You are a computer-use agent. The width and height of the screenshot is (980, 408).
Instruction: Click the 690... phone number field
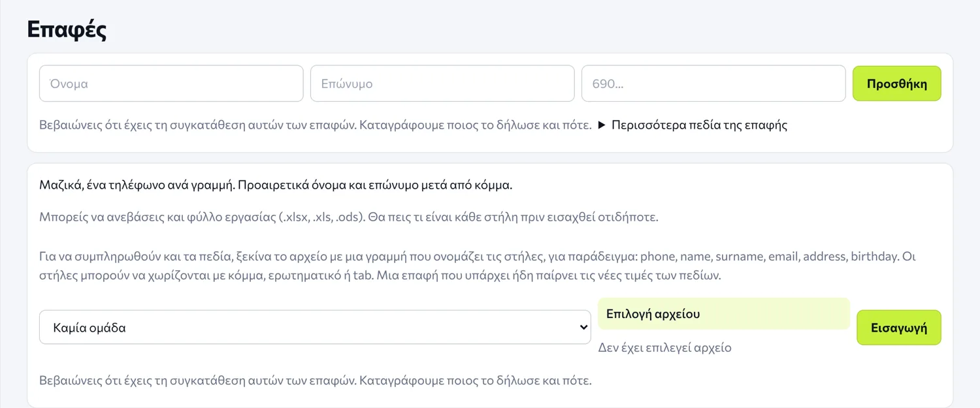tap(713, 84)
